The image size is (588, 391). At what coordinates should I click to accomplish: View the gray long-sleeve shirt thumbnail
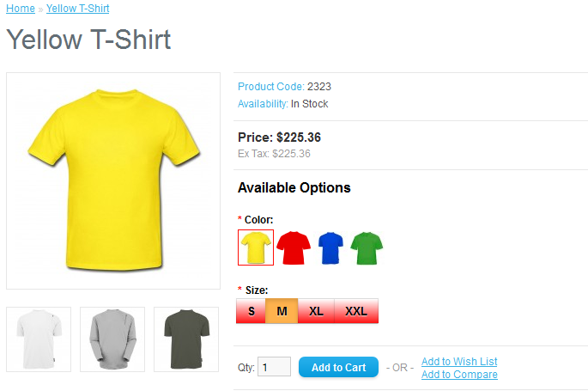click(x=112, y=339)
